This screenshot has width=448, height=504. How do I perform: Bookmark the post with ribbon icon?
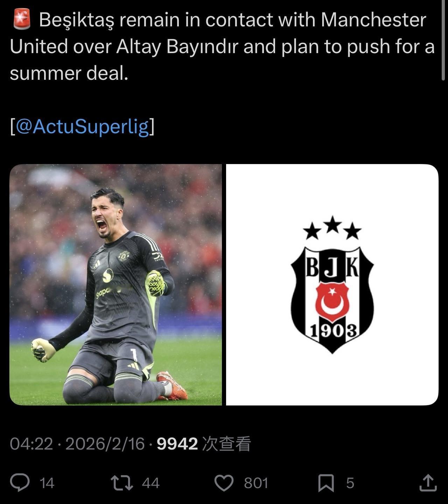(326, 483)
